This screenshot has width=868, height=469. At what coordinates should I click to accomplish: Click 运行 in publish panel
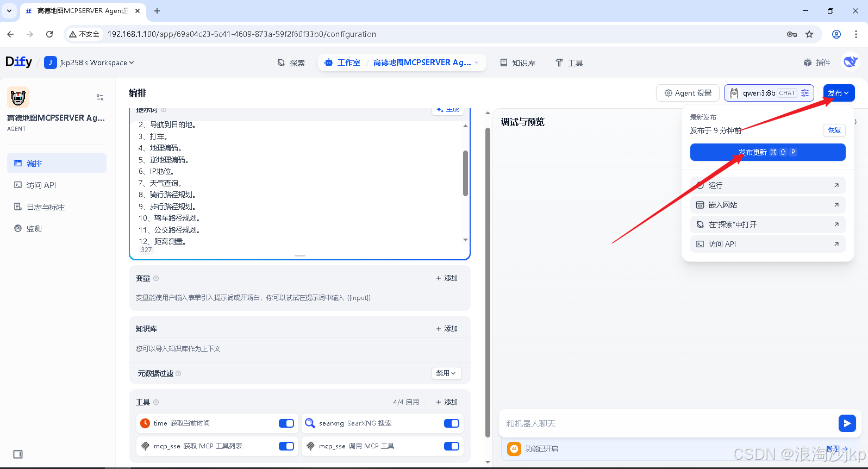(x=767, y=185)
